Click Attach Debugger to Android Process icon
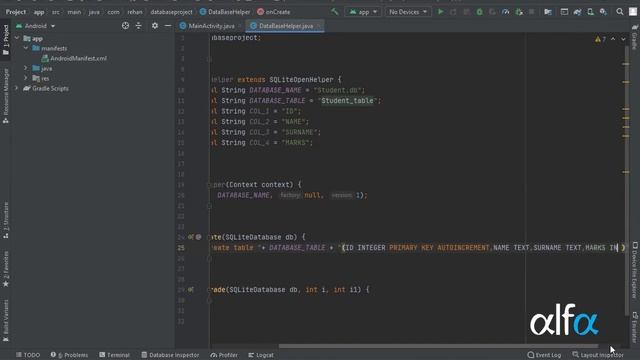The image size is (640, 360). pos(519,12)
